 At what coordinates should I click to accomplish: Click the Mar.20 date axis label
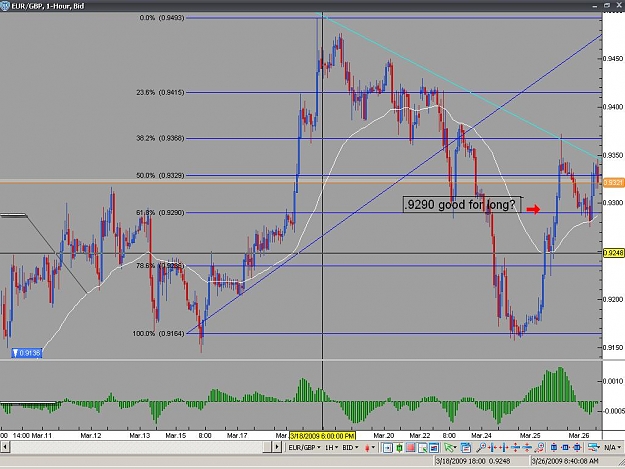click(383, 436)
